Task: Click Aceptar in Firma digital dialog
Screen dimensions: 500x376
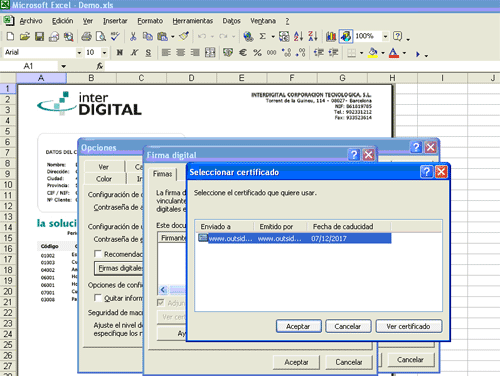Action: (296, 362)
